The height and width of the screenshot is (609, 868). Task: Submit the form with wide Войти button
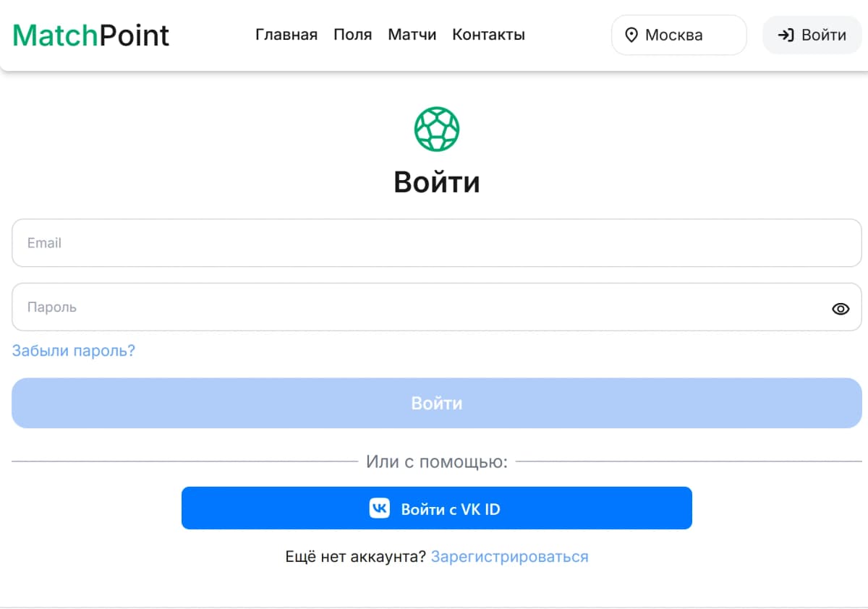(x=436, y=403)
